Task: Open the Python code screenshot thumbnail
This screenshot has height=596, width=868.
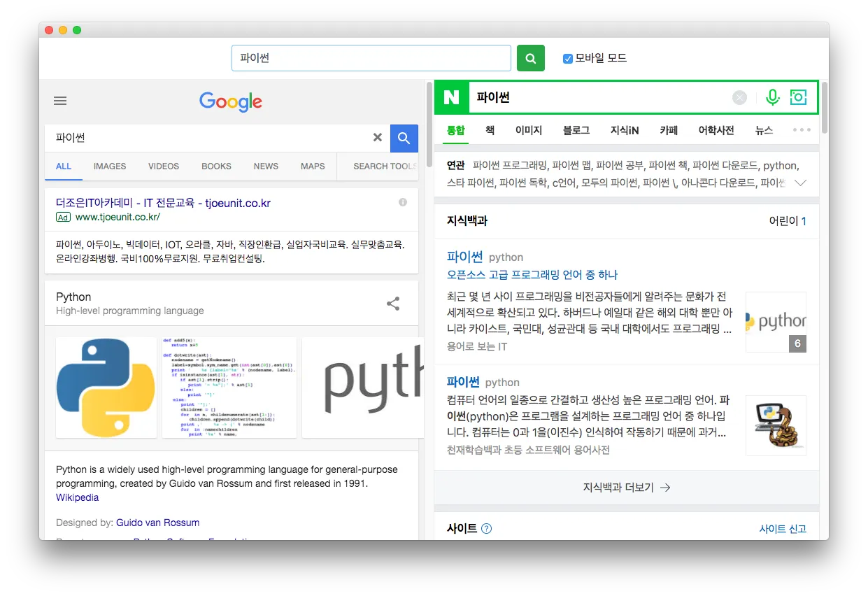Action: [229, 388]
